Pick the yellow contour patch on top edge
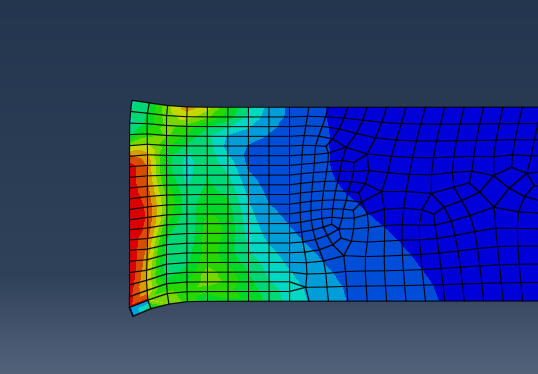 pos(187,111)
